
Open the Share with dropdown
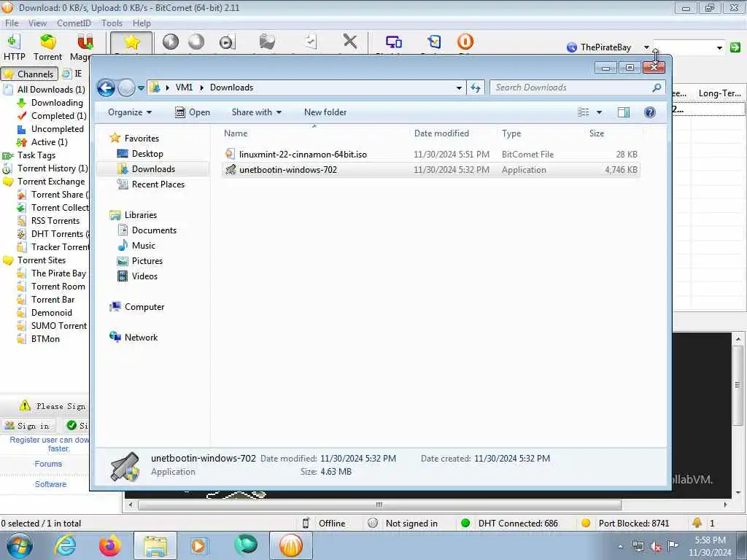[x=256, y=112]
